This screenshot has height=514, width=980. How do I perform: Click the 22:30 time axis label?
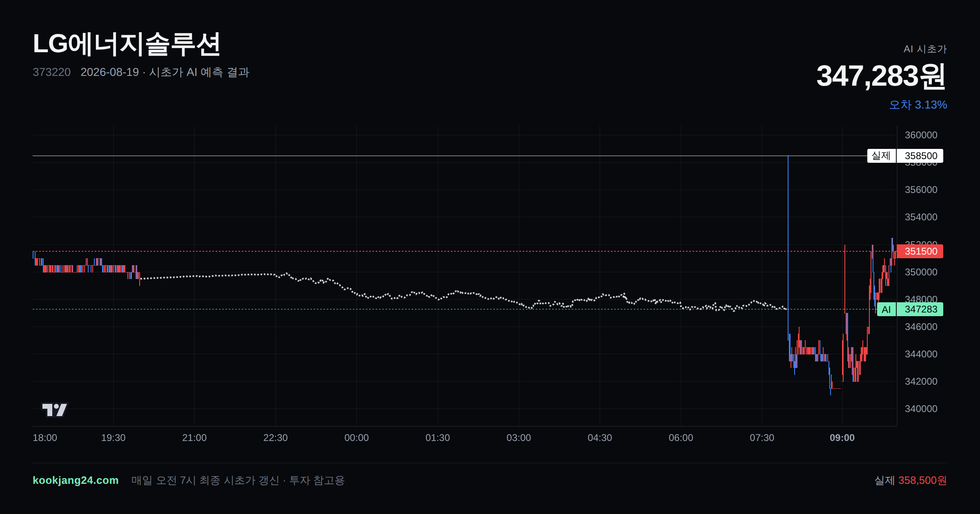(276, 438)
